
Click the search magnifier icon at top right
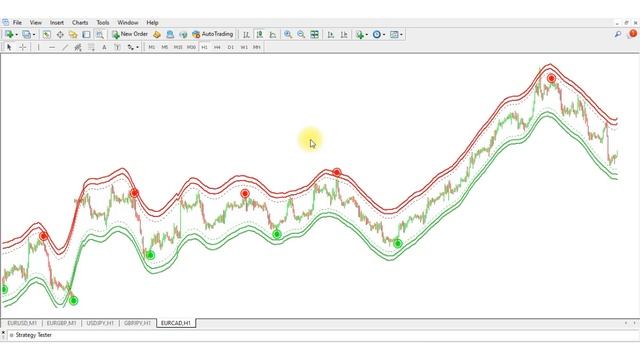point(618,34)
